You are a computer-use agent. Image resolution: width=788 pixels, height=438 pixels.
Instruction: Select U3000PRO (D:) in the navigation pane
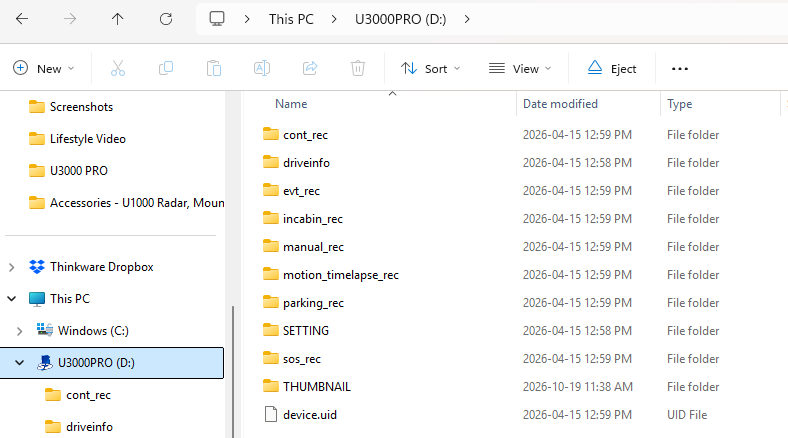click(112, 363)
